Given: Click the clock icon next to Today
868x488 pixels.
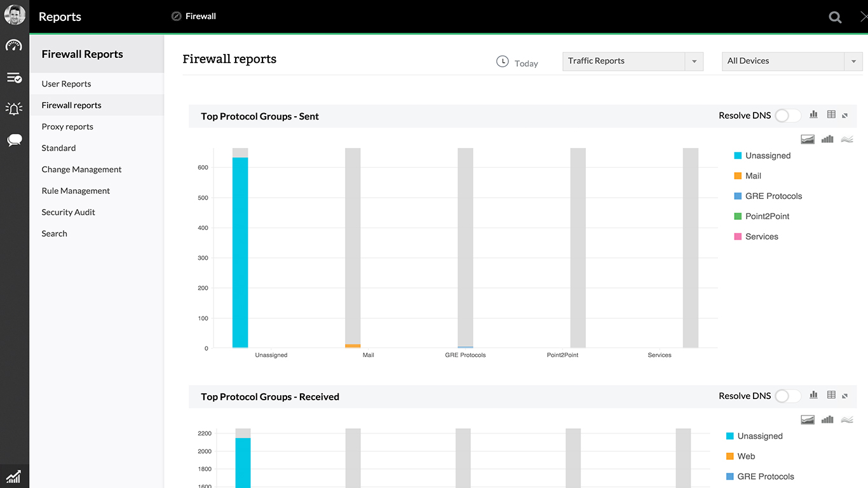Looking at the screenshot, I should coord(502,62).
